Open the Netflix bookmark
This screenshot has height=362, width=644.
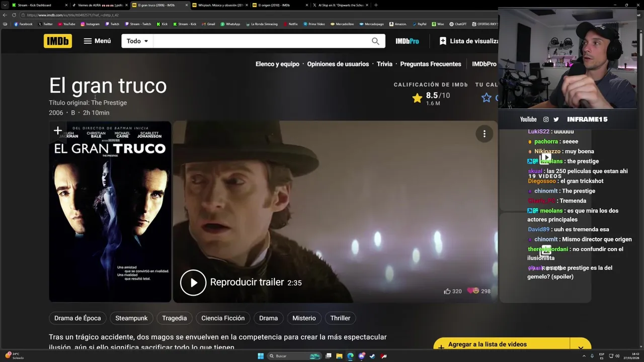click(x=290, y=24)
